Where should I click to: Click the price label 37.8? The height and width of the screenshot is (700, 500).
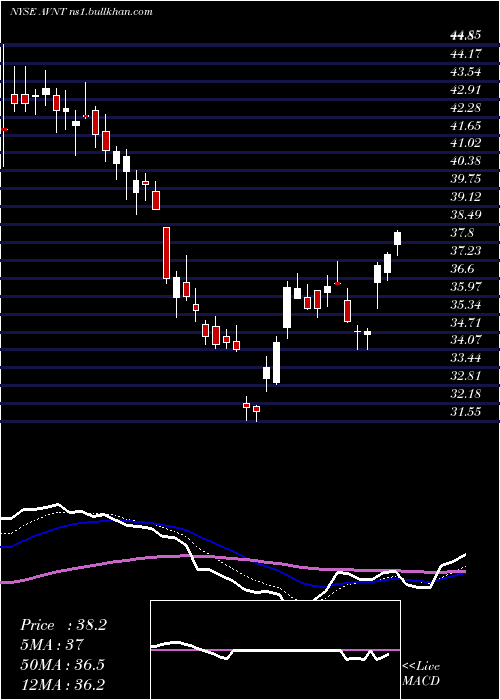pyautogui.click(x=462, y=233)
